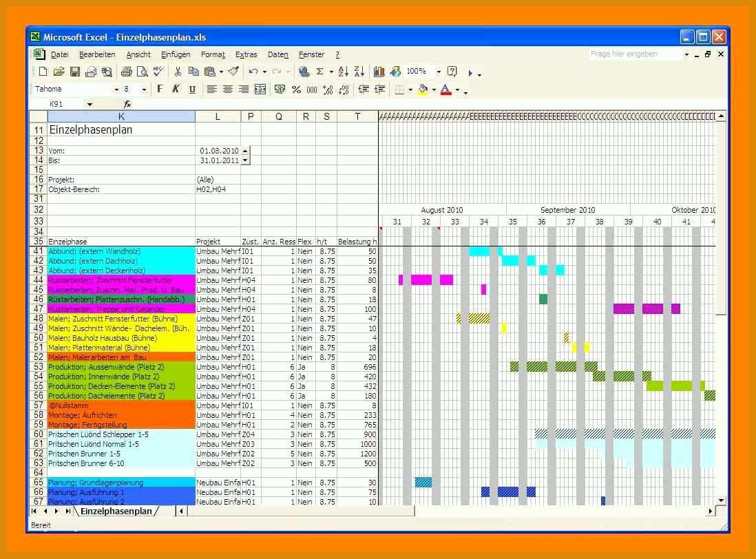Align cell text to the left
Viewport: 756px width, 559px height.
pyautogui.click(x=211, y=89)
